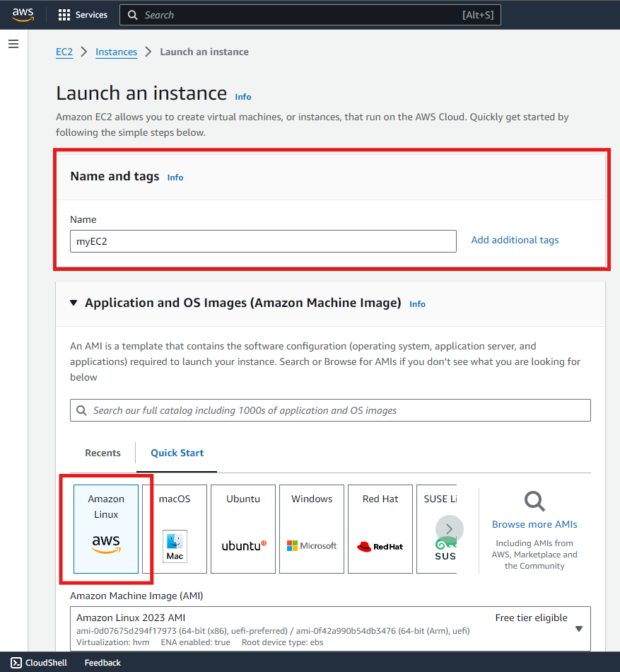Click the AMI catalog search box
Screen dimensions: 620x672
(x=330, y=410)
